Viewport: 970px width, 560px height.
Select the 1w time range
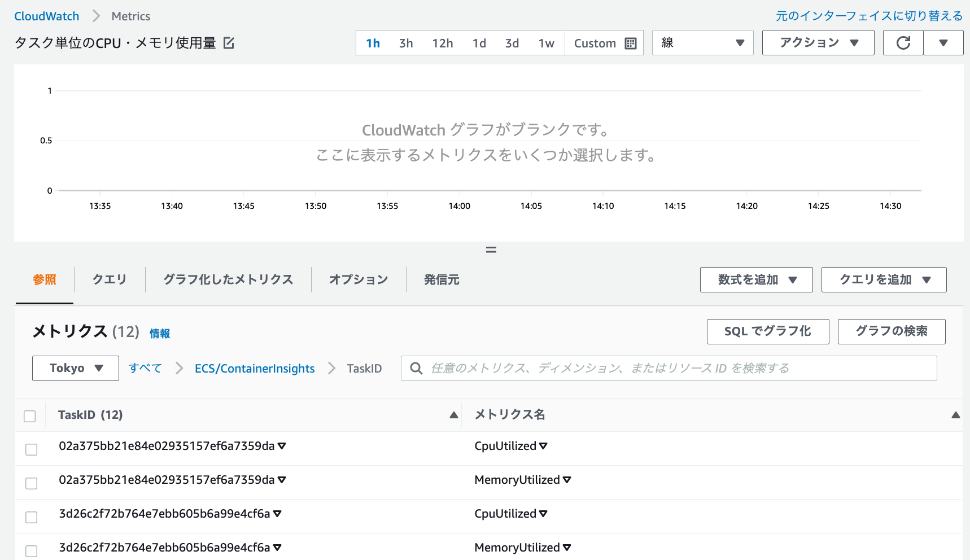pos(545,43)
